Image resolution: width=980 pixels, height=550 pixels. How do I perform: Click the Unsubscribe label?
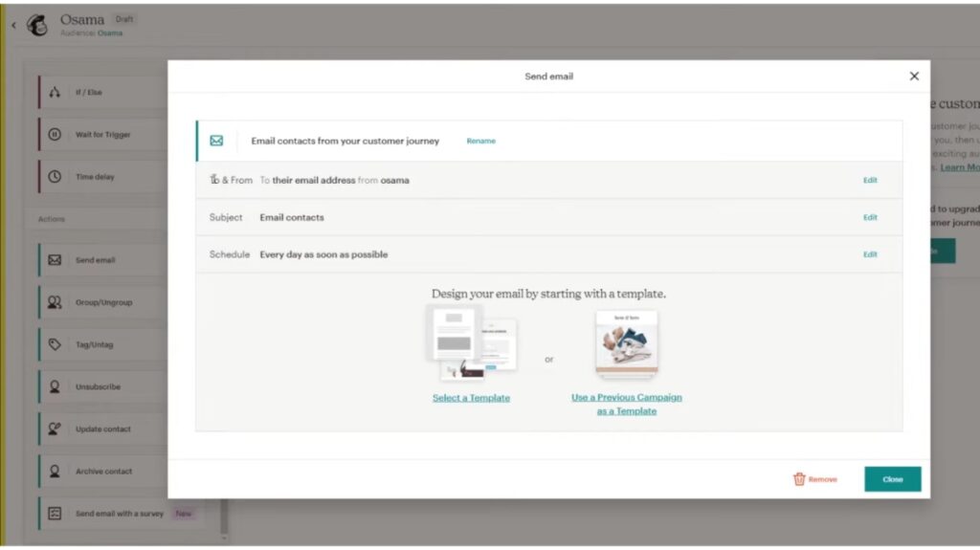(99, 386)
